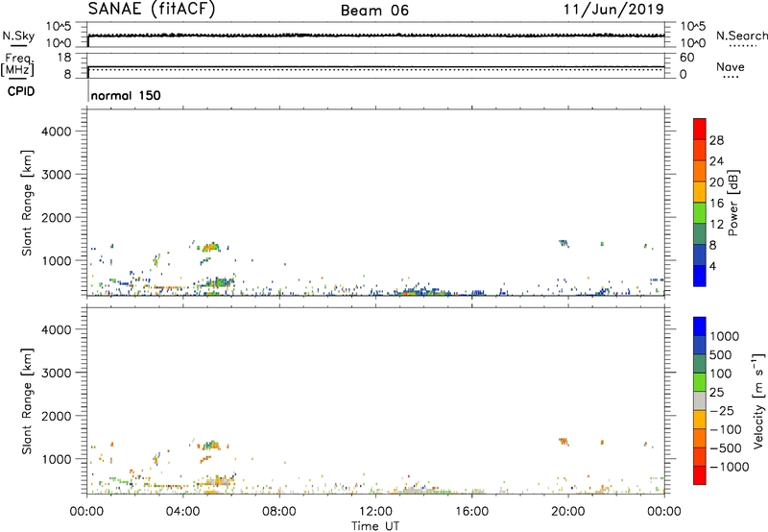
Task: Click the 2000 tick of velocity panel
Action: pyautogui.click(x=57, y=416)
